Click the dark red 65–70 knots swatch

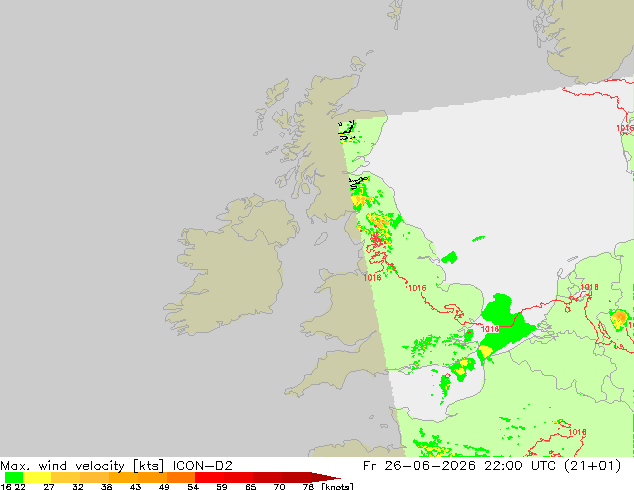tap(268, 477)
